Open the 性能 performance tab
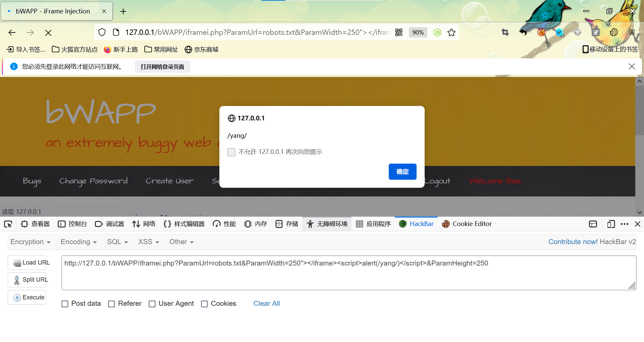The width and height of the screenshot is (644, 342). click(x=224, y=224)
